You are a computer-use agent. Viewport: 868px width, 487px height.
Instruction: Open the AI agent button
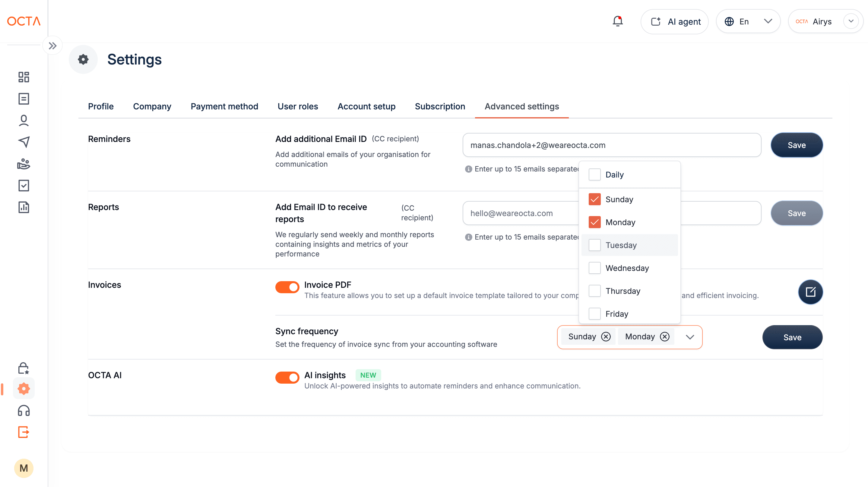tap(674, 22)
